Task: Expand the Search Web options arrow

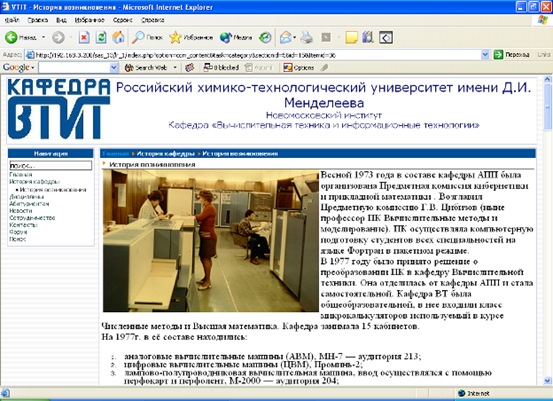Action: [175, 67]
